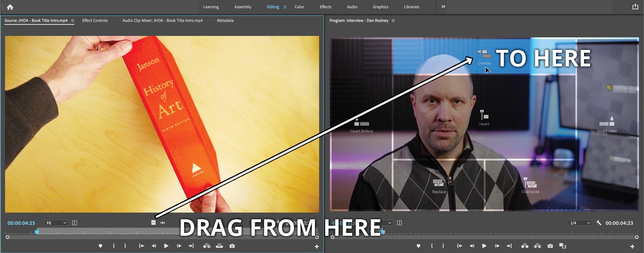Screen dimensions: 644x253
Task: Open the 1/4 playback resolution dropdown
Action: point(580,223)
